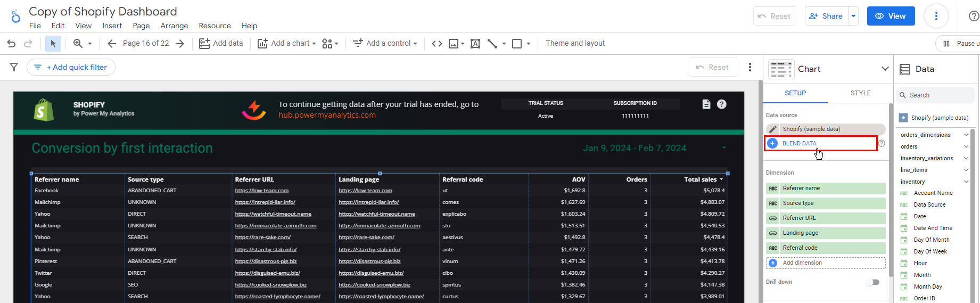Viewport: 980px width, 303px height.
Task: Click Add quick filter
Action: (x=71, y=67)
